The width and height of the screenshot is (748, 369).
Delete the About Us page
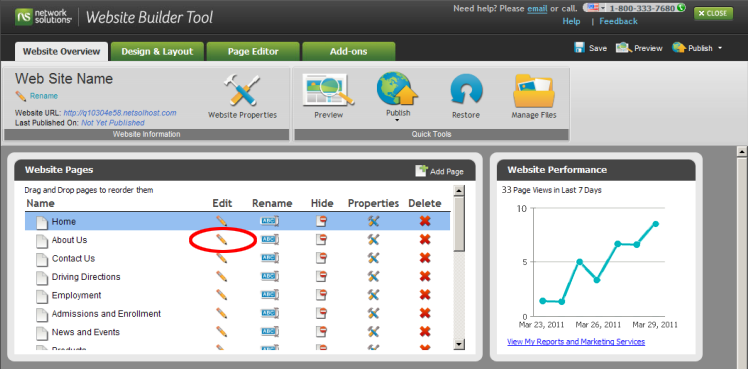point(425,239)
